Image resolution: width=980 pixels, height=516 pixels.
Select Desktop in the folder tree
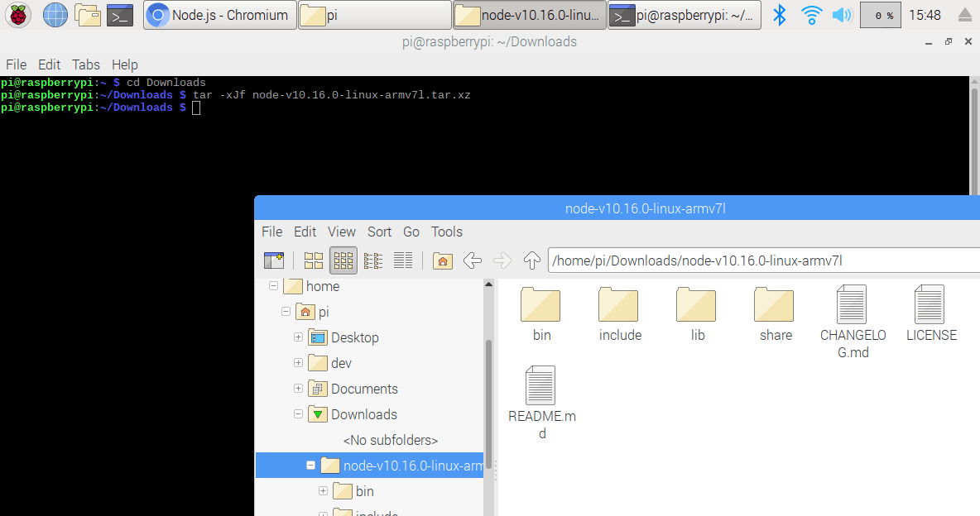point(355,338)
